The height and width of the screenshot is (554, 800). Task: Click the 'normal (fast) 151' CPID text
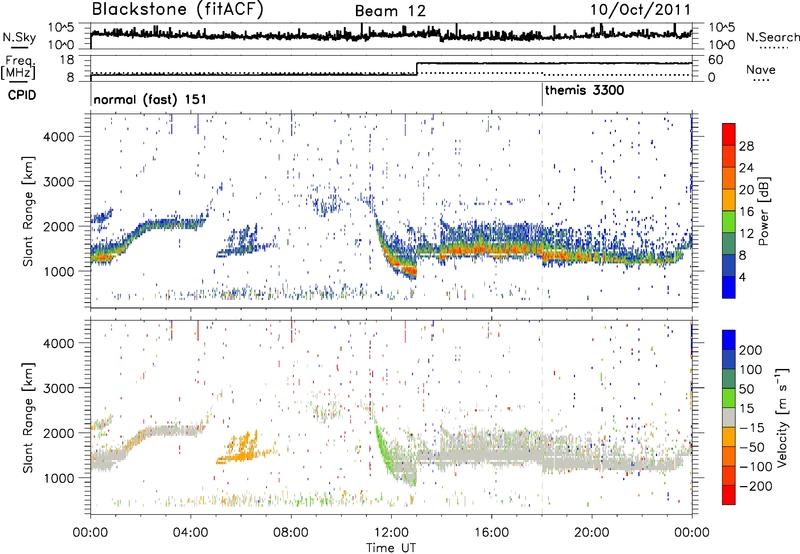pyautogui.click(x=150, y=99)
